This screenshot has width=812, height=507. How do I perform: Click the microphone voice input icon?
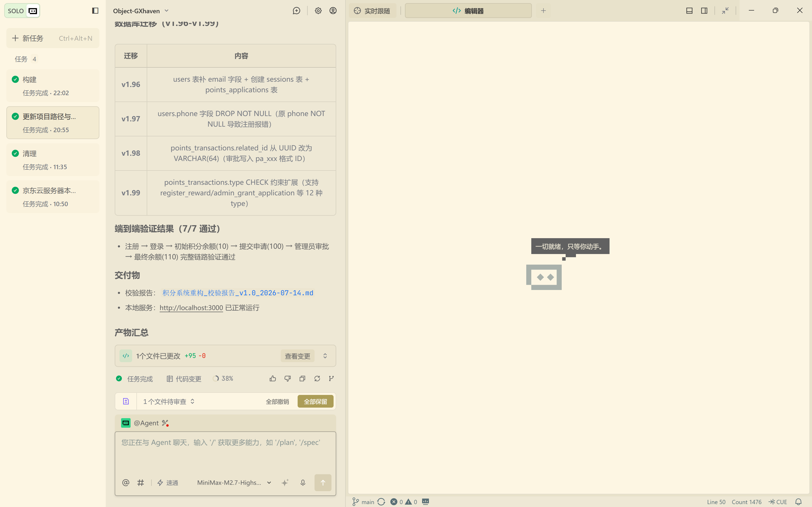point(303,482)
